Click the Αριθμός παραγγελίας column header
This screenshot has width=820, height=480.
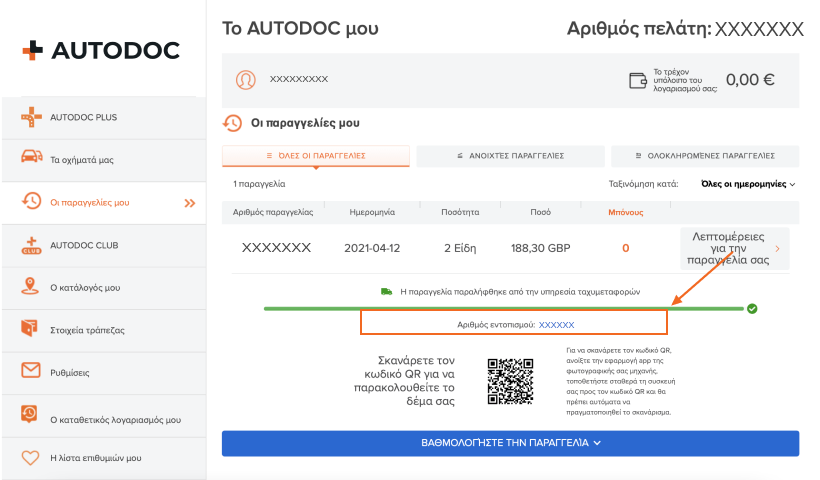click(x=273, y=212)
